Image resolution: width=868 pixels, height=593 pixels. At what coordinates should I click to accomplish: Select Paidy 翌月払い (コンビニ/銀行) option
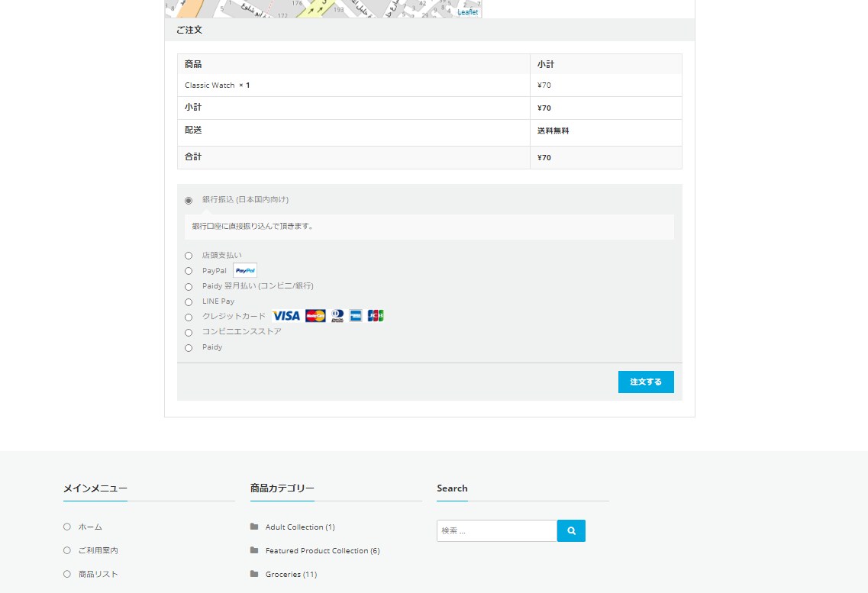(189, 286)
